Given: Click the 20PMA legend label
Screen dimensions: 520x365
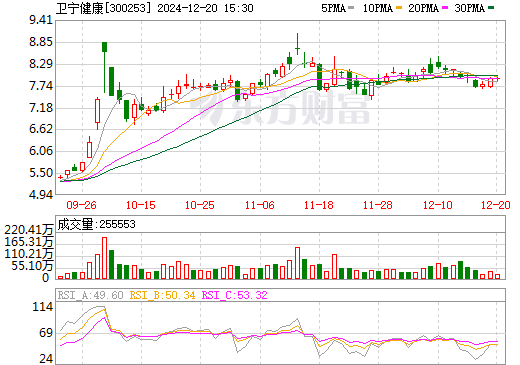Looking at the screenshot, I should [x=423, y=8].
